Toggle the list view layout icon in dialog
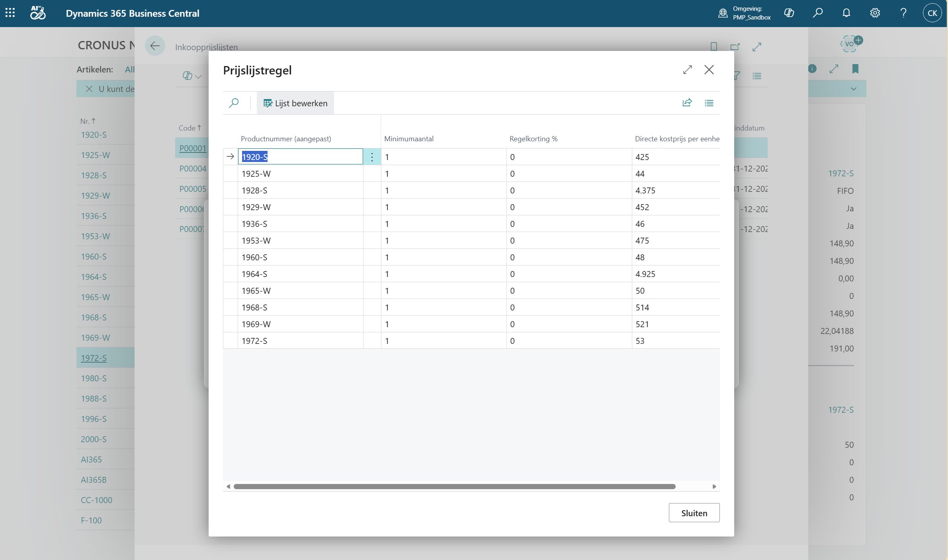The height and width of the screenshot is (560, 948). click(x=709, y=103)
